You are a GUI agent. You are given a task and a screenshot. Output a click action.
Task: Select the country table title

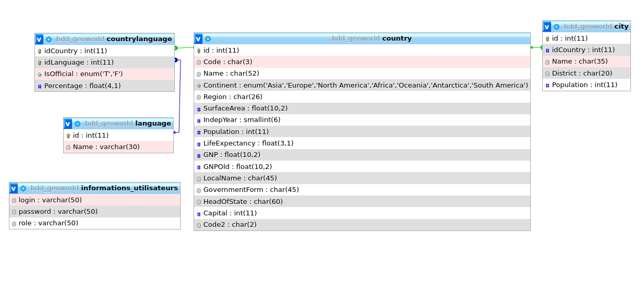click(x=397, y=39)
